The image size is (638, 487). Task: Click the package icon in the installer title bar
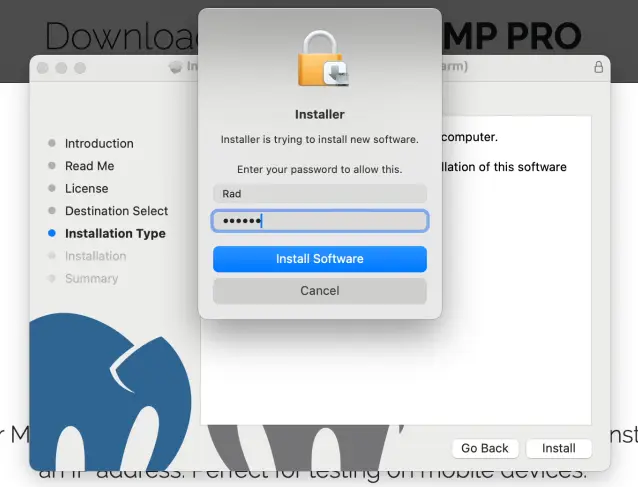point(176,68)
